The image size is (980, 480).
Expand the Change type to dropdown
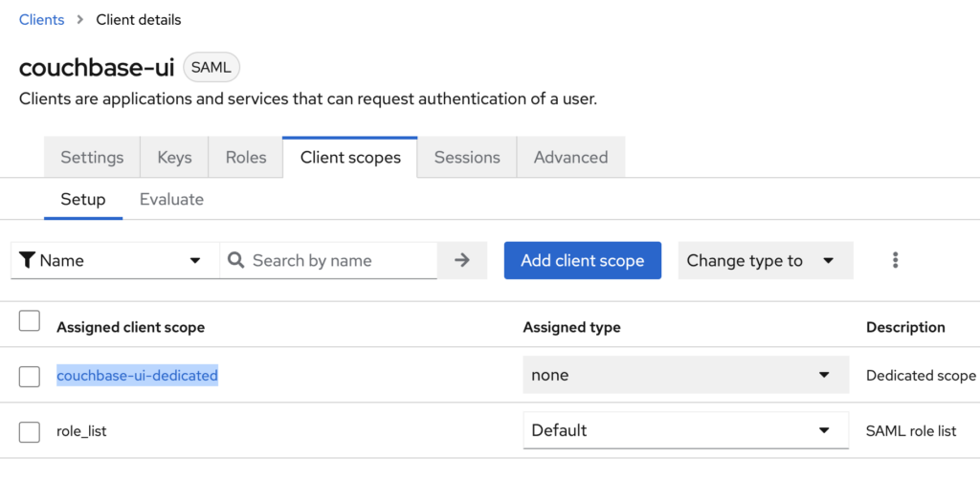click(766, 260)
